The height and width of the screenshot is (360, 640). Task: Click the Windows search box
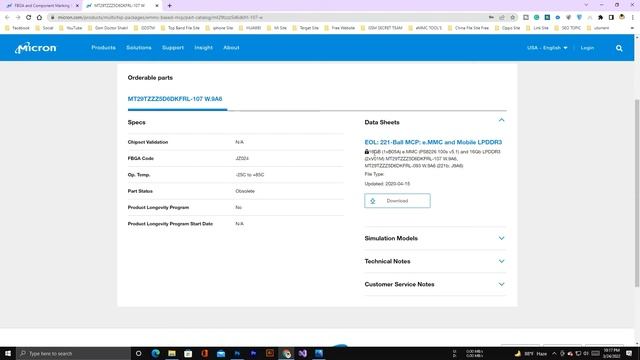[74, 353]
